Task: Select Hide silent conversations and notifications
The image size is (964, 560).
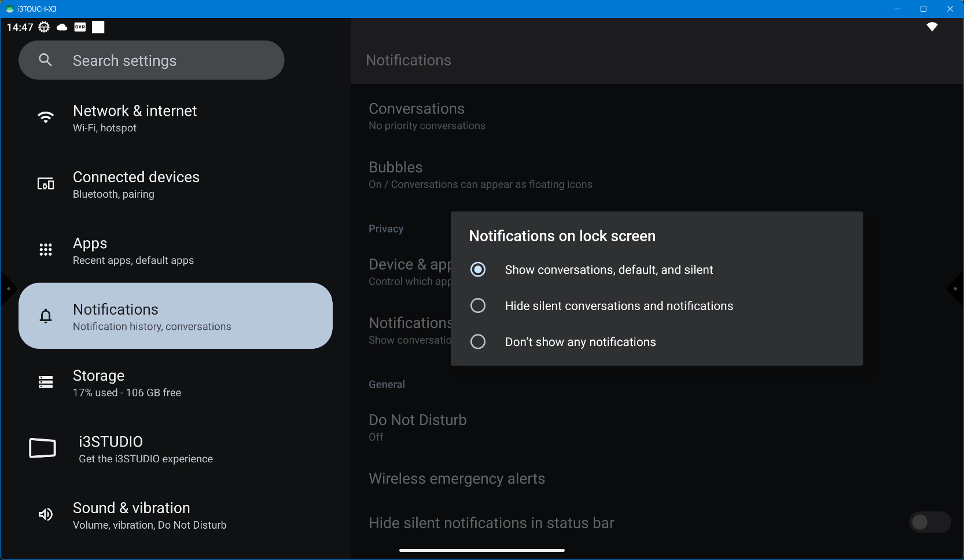Action: pyautogui.click(x=478, y=306)
